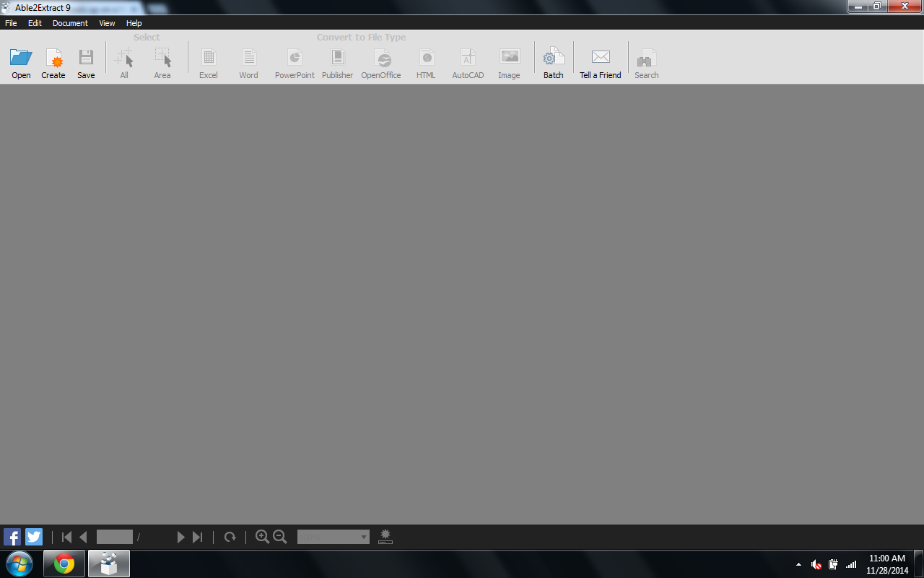Click the Save icon

[86, 58]
